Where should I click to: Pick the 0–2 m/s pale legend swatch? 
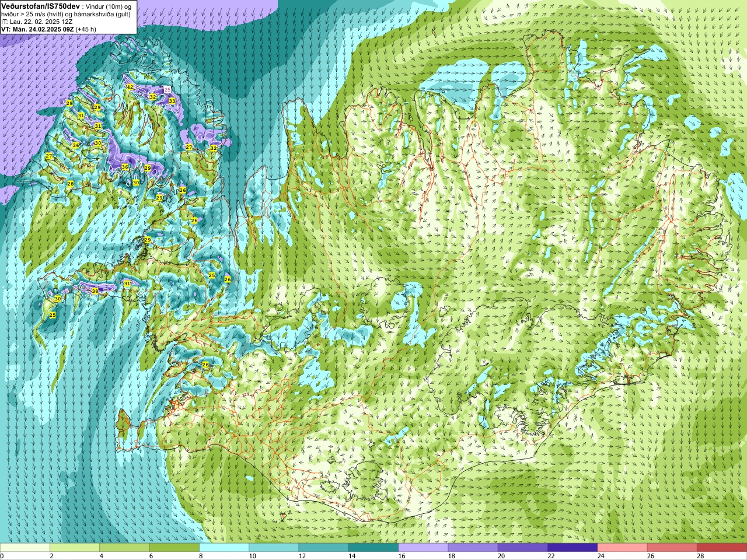(x=25, y=548)
